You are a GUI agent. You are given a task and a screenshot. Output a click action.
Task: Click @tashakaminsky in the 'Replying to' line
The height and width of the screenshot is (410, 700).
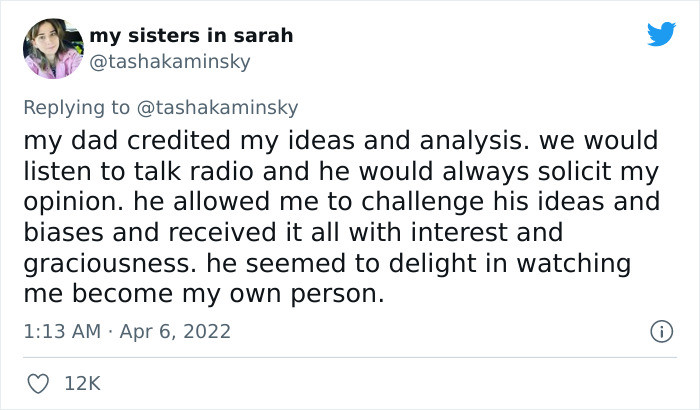pos(218,107)
